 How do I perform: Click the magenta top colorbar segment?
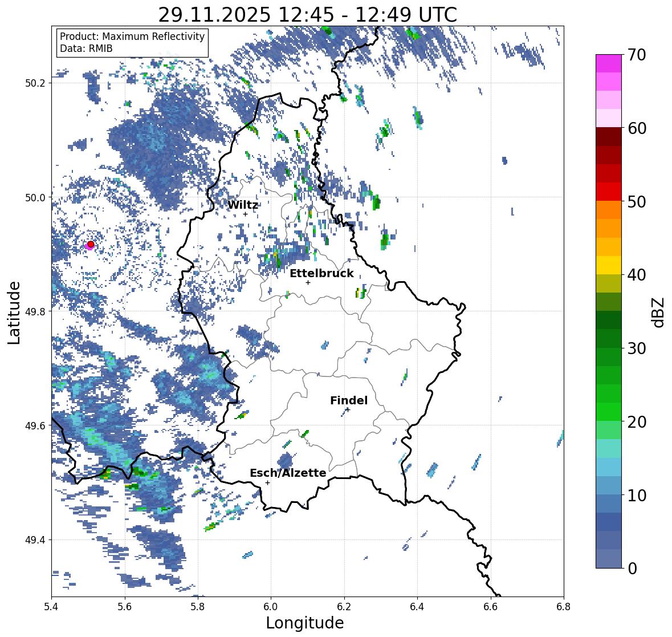click(x=609, y=63)
